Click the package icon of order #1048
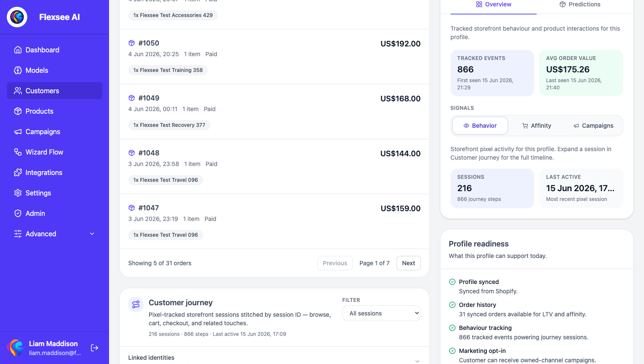This screenshot has height=364, width=644. pos(132,153)
